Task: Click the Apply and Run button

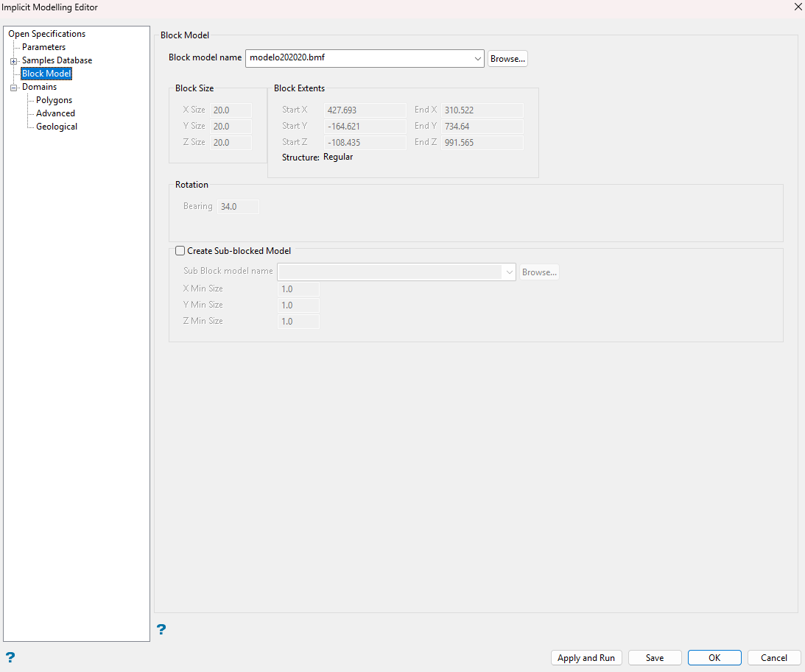Action: point(586,657)
